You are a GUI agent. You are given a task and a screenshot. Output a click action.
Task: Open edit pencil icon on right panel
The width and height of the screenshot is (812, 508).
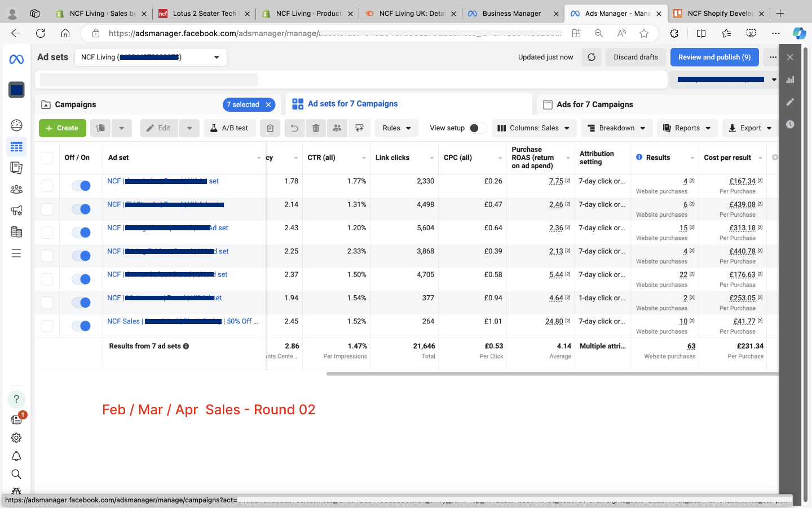pyautogui.click(x=790, y=102)
